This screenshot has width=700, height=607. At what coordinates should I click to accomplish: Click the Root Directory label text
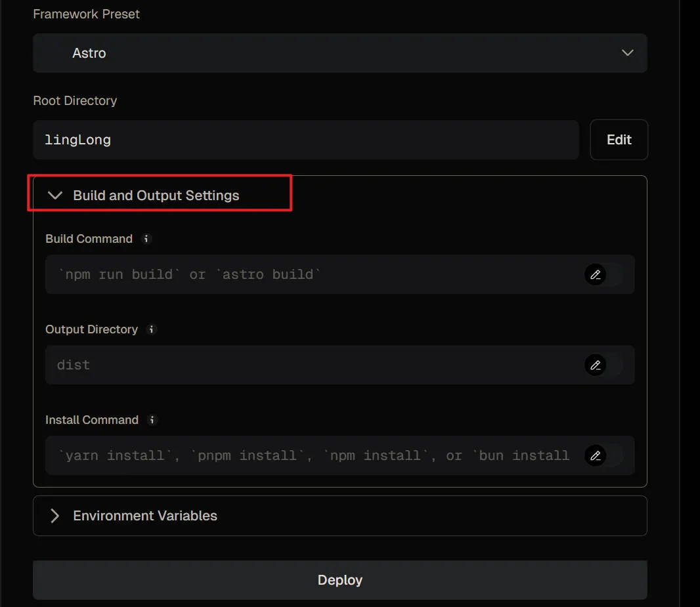click(75, 100)
